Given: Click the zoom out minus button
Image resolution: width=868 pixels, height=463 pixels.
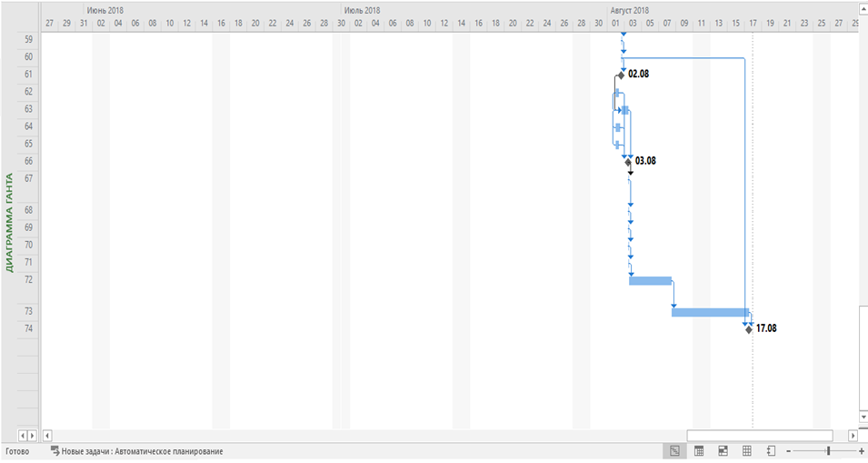Looking at the screenshot, I should tap(789, 451).
